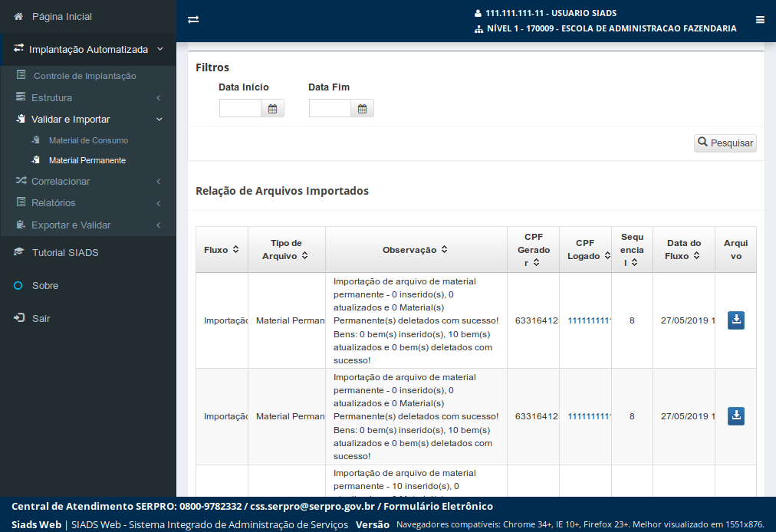Viewport: 776px width, 532px height.
Task: Sort table by CPF Logado
Action: 607,256
